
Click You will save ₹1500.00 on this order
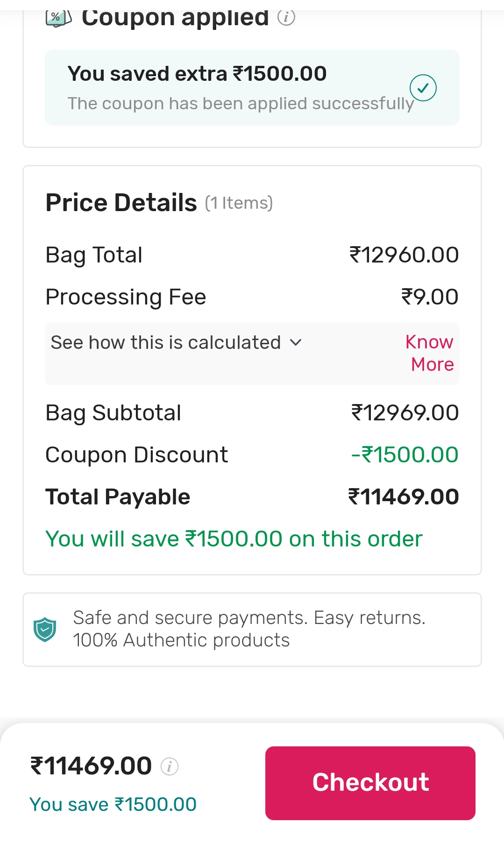(234, 539)
